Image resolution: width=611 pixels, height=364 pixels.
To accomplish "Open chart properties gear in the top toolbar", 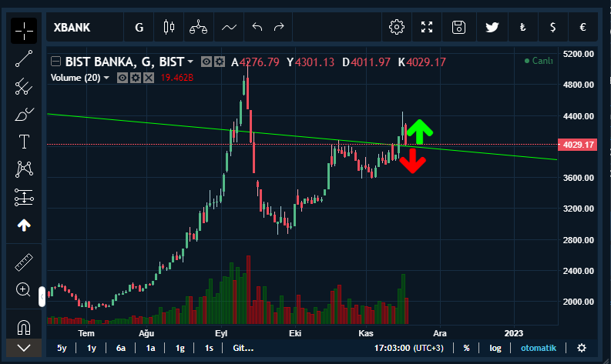I will [x=397, y=27].
